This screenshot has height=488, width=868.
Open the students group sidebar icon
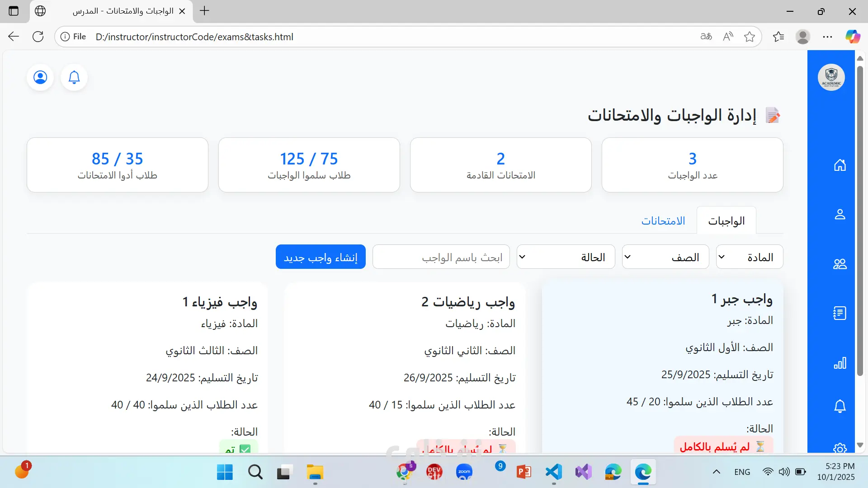pyautogui.click(x=840, y=264)
